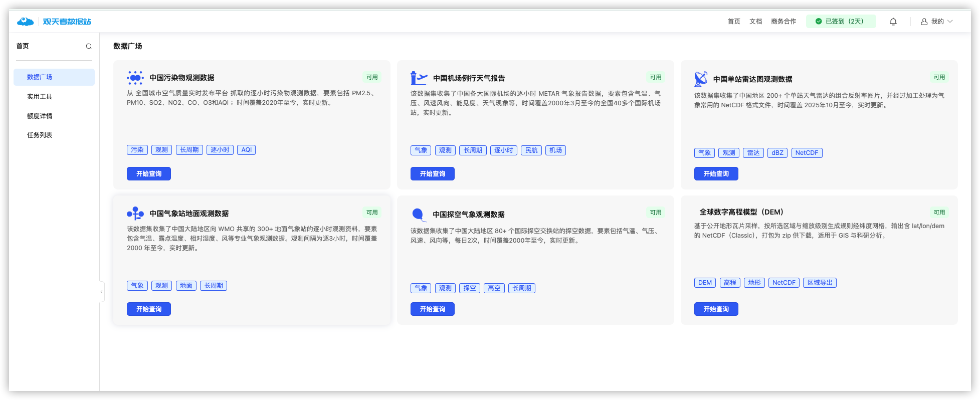Click the 观测 tag on pollutant card

pos(161,150)
